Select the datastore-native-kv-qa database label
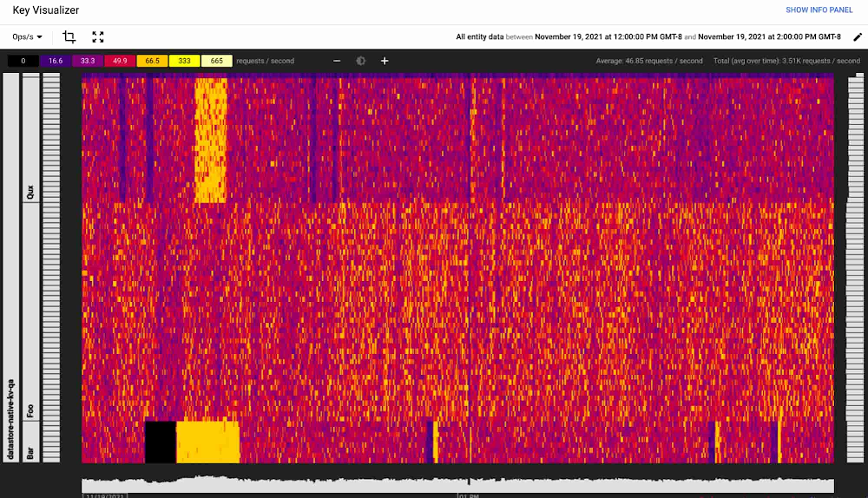Screen dimensions: 868x498 11,416
